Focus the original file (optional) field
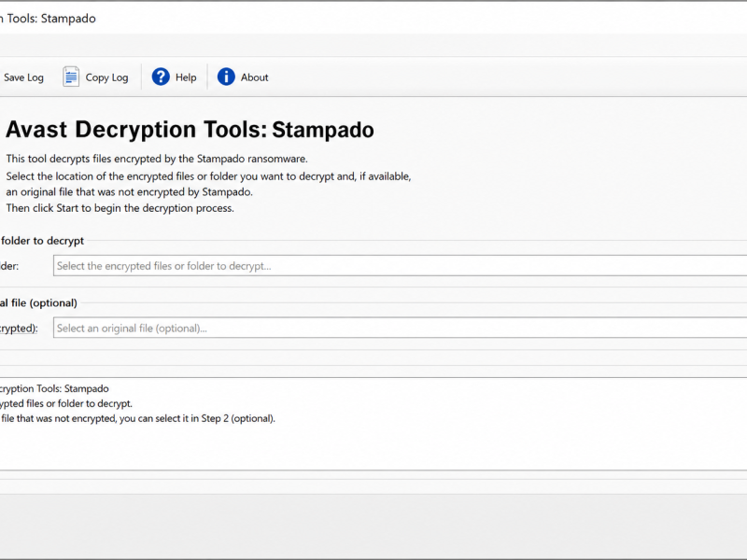The width and height of the screenshot is (747, 560). 400,329
